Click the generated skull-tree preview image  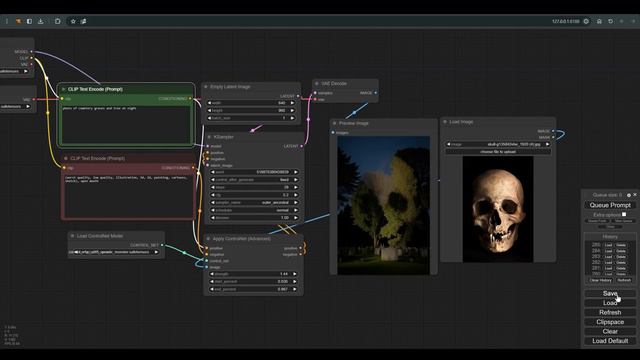click(383, 205)
